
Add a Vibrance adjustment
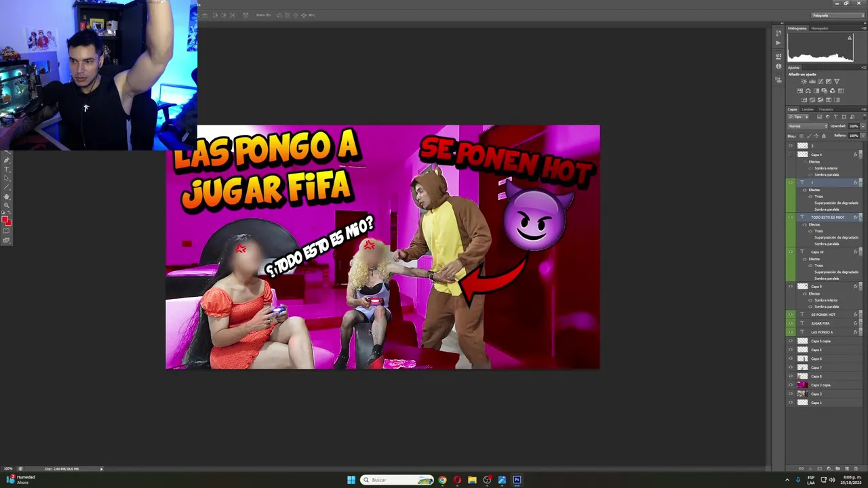[x=837, y=81]
